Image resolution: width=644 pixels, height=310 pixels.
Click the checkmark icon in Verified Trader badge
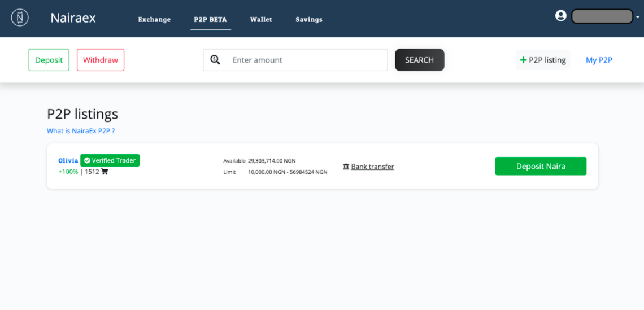86,160
